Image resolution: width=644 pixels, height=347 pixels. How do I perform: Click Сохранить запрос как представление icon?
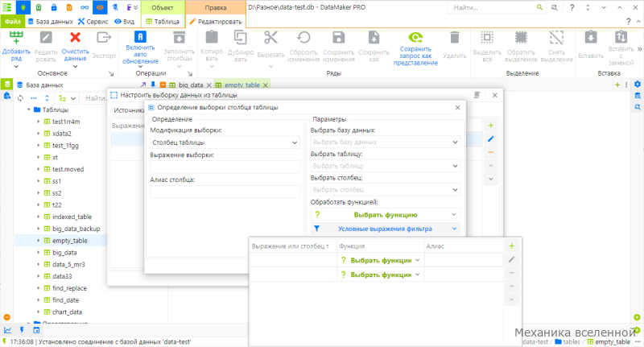click(x=415, y=38)
